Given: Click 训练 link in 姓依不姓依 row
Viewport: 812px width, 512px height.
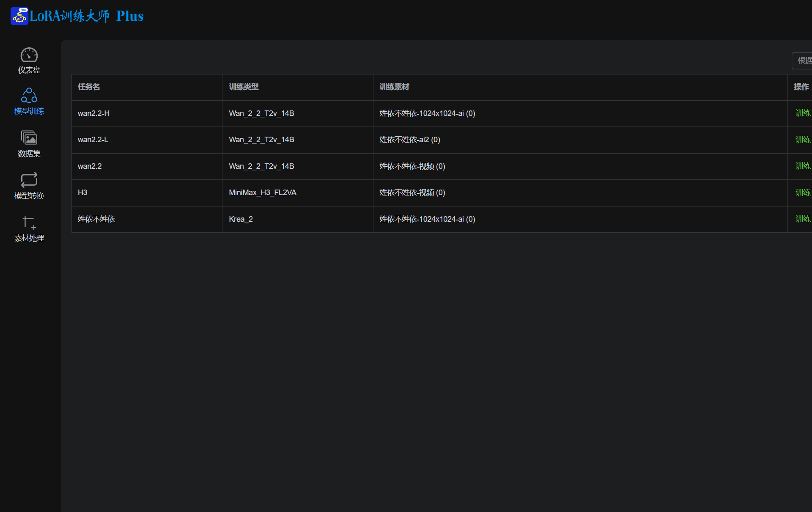Looking at the screenshot, I should tap(803, 219).
